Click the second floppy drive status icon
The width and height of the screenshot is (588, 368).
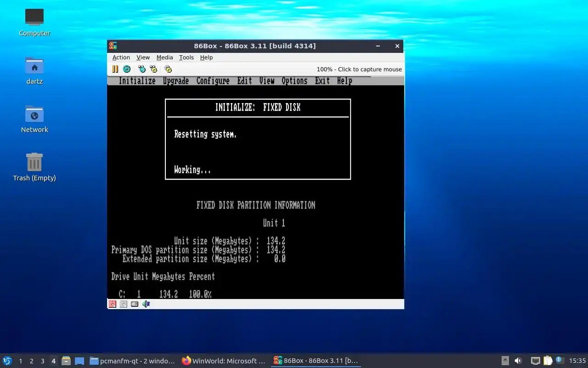coord(124,304)
